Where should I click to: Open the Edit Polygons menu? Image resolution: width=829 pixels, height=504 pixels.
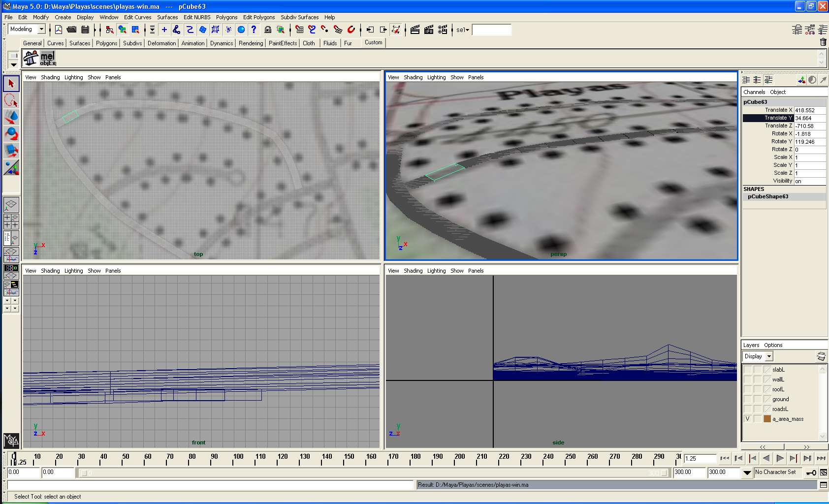pos(259,17)
